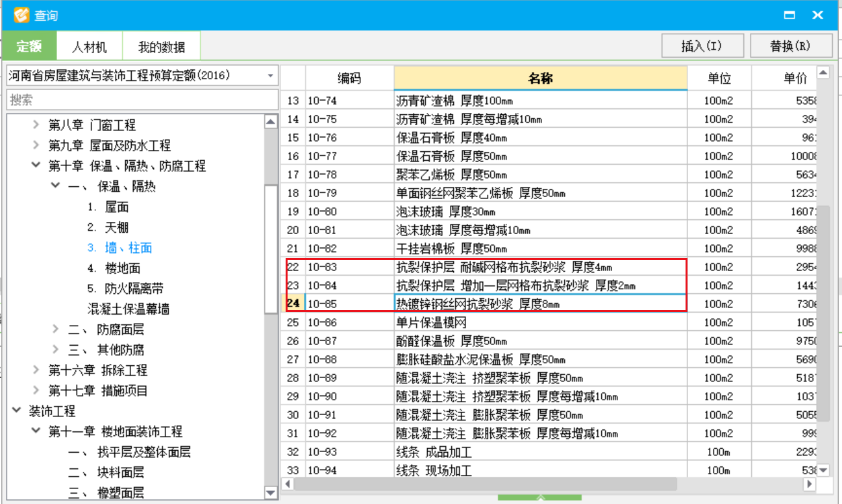Image resolution: width=842 pixels, height=504 pixels.
Task: Switch to the 定额 tab
Action: tap(29, 47)
